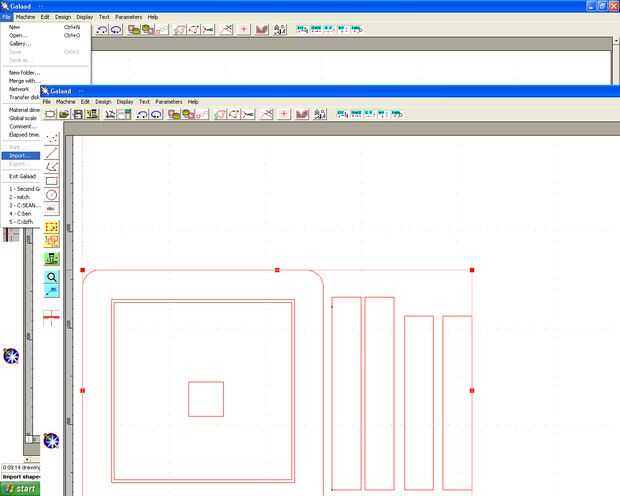The width and height of the screenshot is (620, 496).
Task: Click scissors cut icon in front window toolbar
Action: (248, 114)
